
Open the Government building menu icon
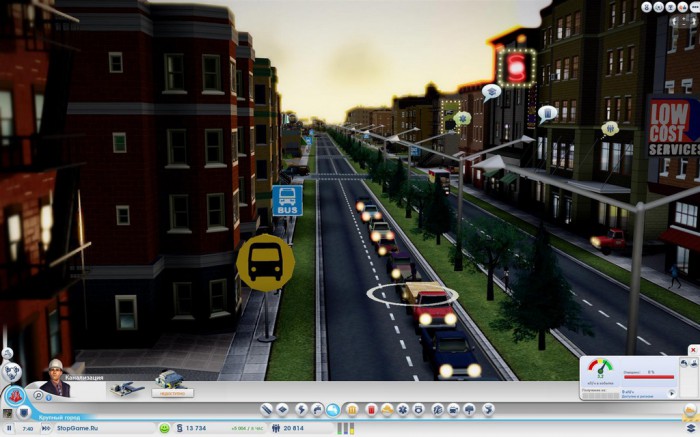[x=352, y=409]
